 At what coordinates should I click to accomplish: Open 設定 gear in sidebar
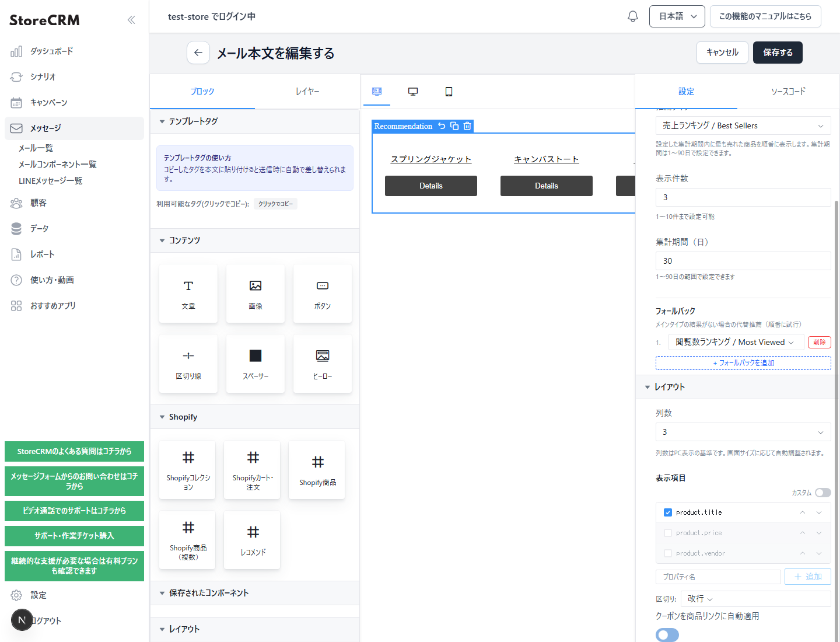click(x=74, y=595)
